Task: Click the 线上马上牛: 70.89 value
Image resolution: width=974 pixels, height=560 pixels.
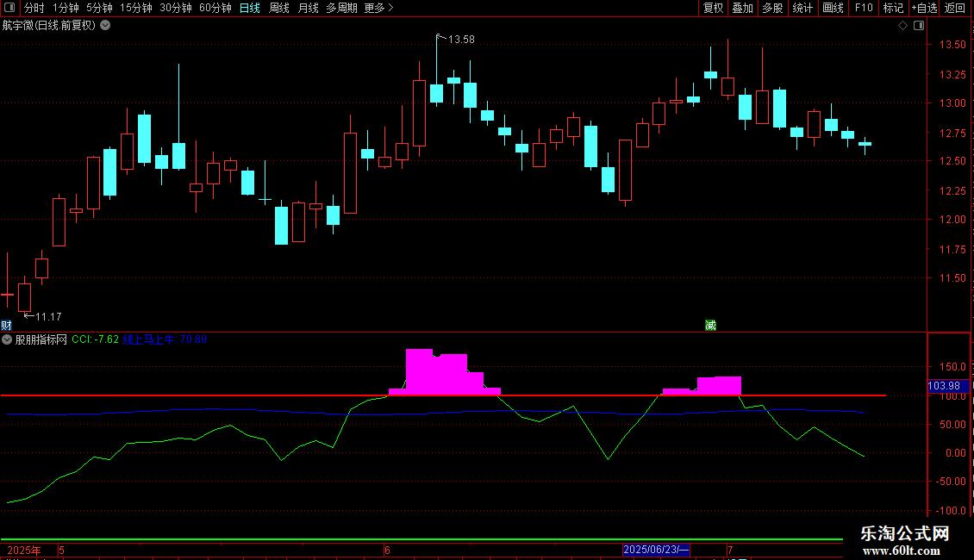Action: click(165, 339)
